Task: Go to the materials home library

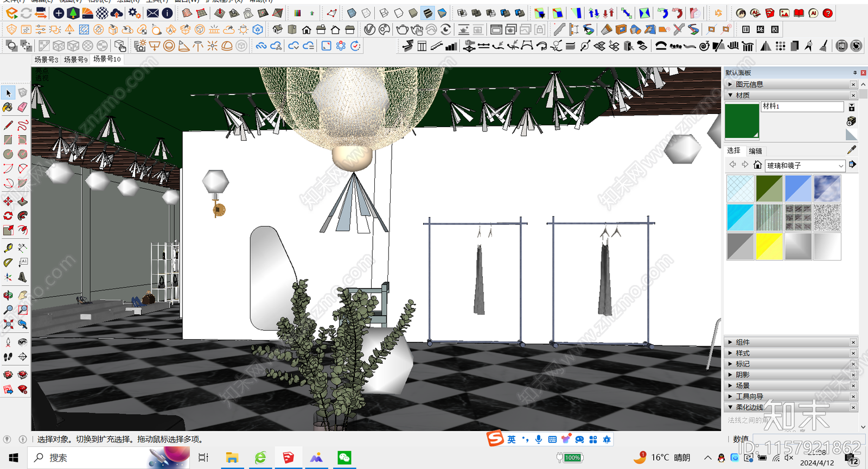Action: (x=757, y=164)
